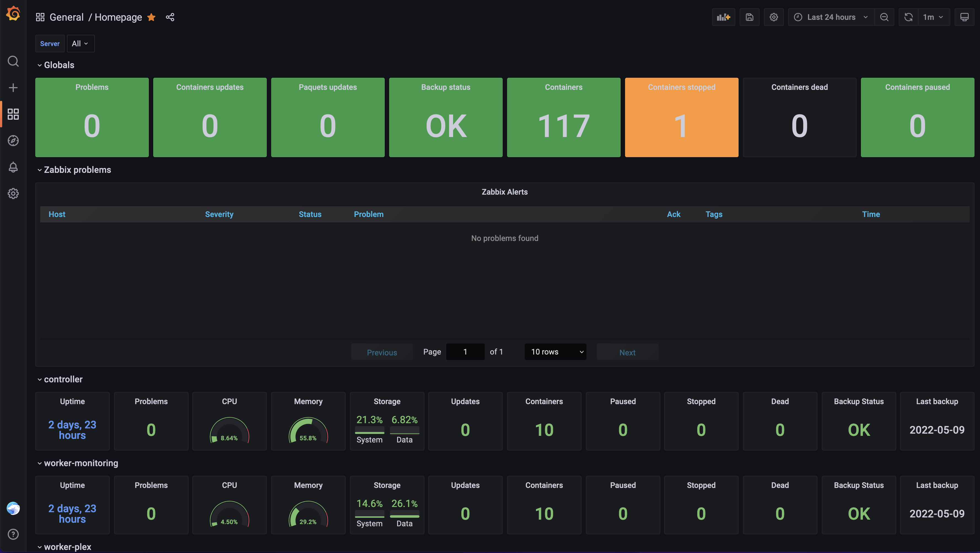
Task: Open the Explore compass icon
Action: pyautogui.click(x=13, y=140)
